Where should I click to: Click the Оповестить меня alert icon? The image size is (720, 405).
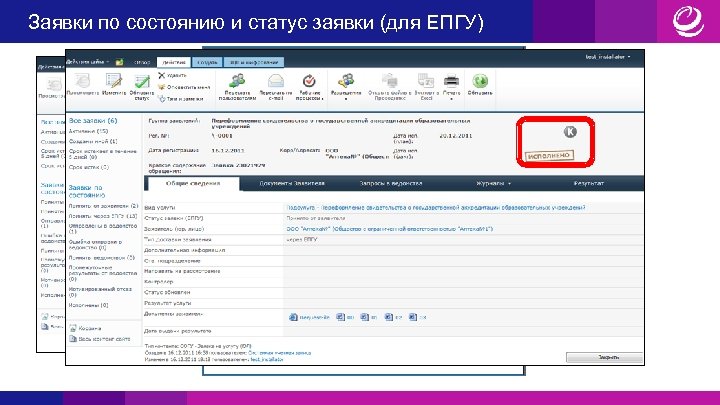[x=161, y=87]
